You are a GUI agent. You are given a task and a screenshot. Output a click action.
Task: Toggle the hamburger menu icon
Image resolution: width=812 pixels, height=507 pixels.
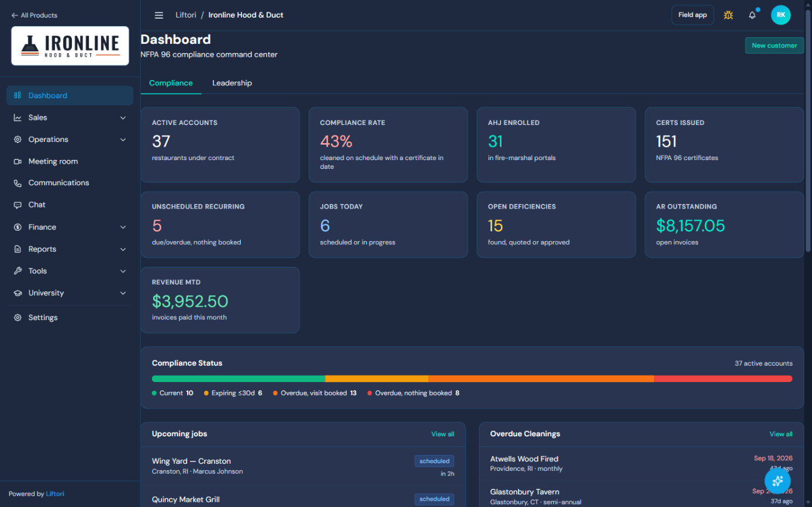click(x=159, y=15)
